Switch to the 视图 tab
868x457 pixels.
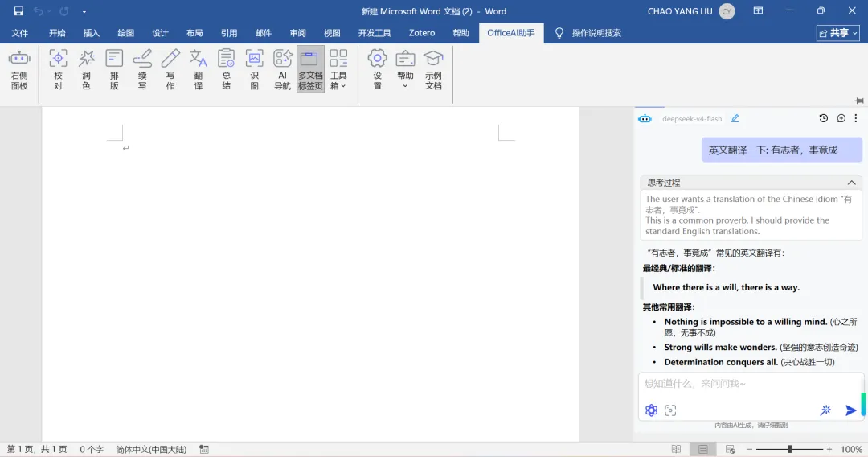[x=332, y=33]
